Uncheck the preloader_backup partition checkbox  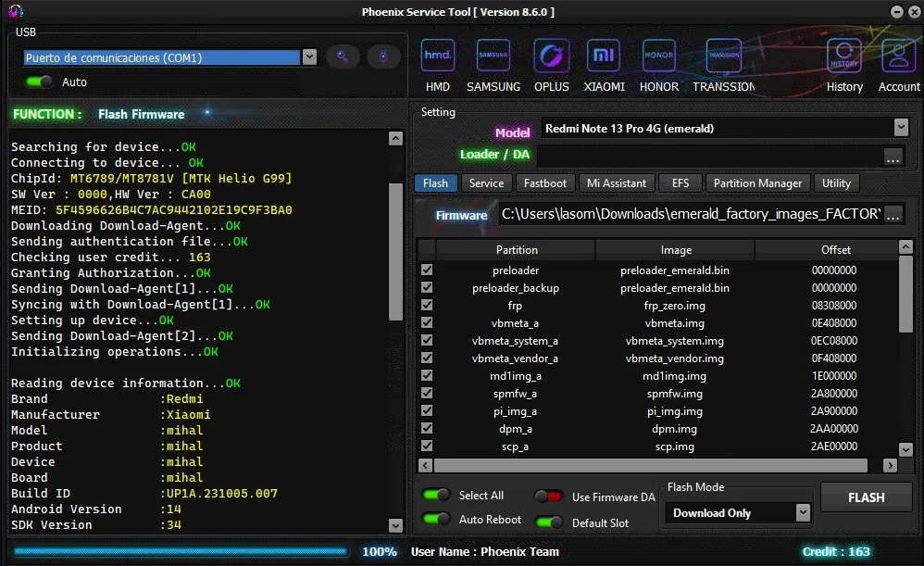click(x=427, y=287)
